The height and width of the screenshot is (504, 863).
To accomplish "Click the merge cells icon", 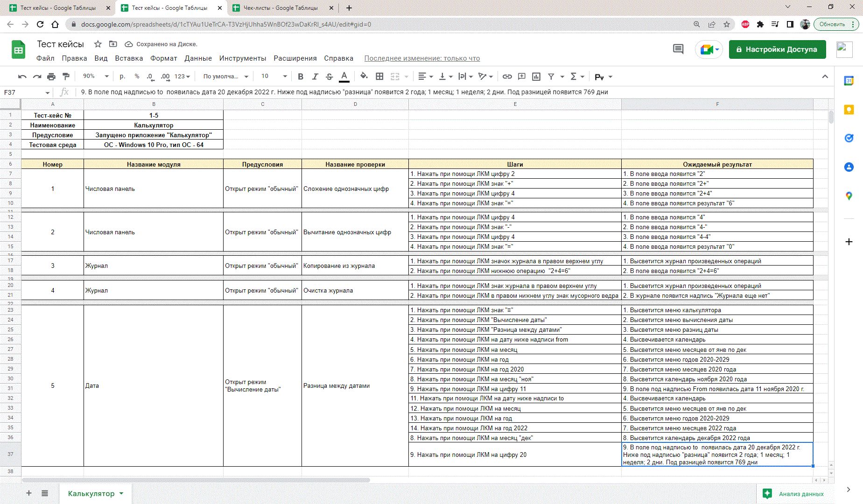I will [x=395, y=77].
